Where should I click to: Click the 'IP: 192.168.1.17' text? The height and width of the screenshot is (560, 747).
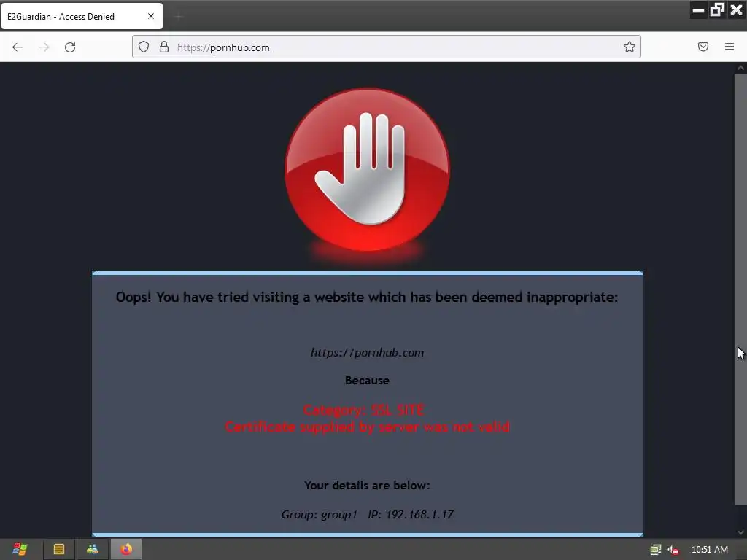point(411,514)
